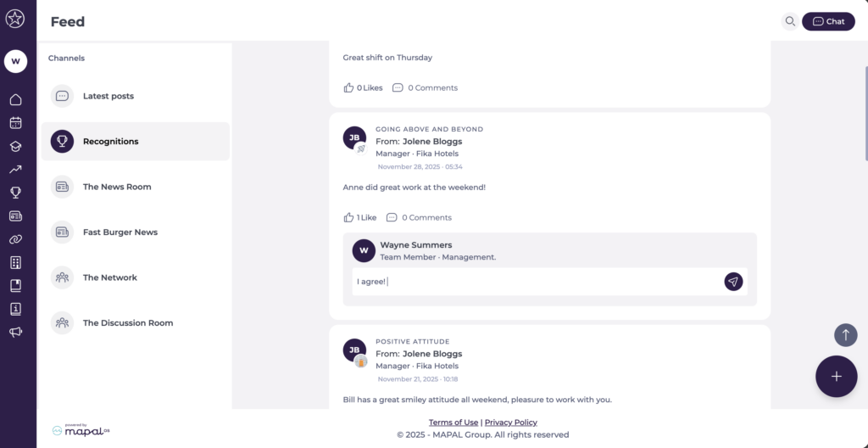The image size is (868, 448).
Task: Open the calendar icon in sidebar
Action: (x=15, y=123)
